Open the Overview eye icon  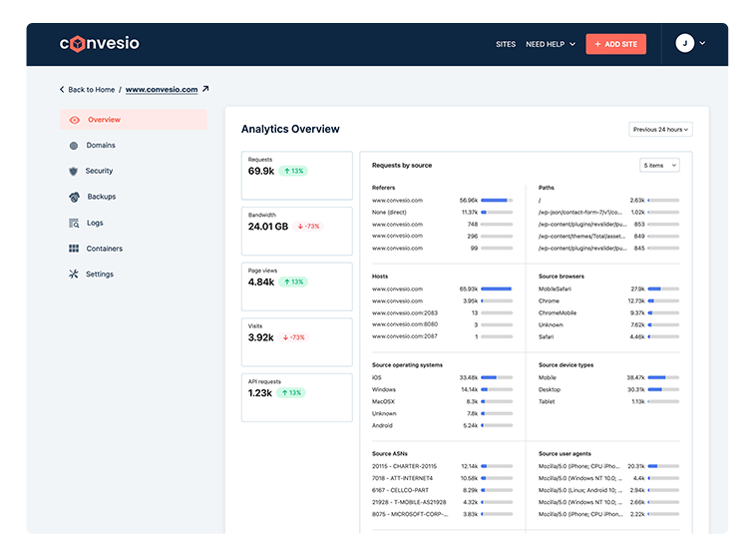74,120
